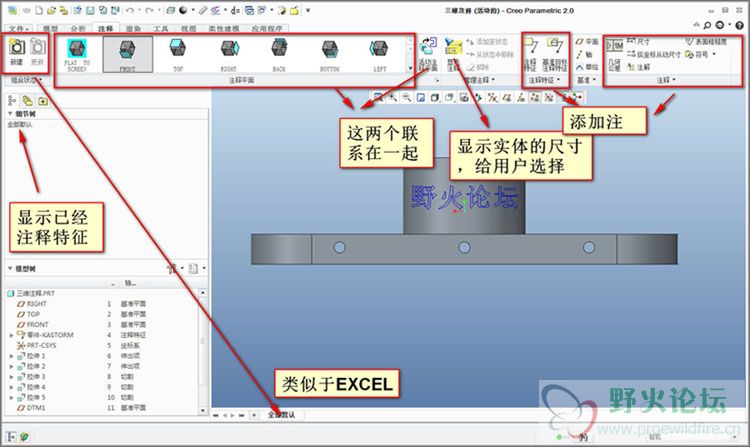Click the zoom out magnifier in graphics toolbar

click(407, 98)
